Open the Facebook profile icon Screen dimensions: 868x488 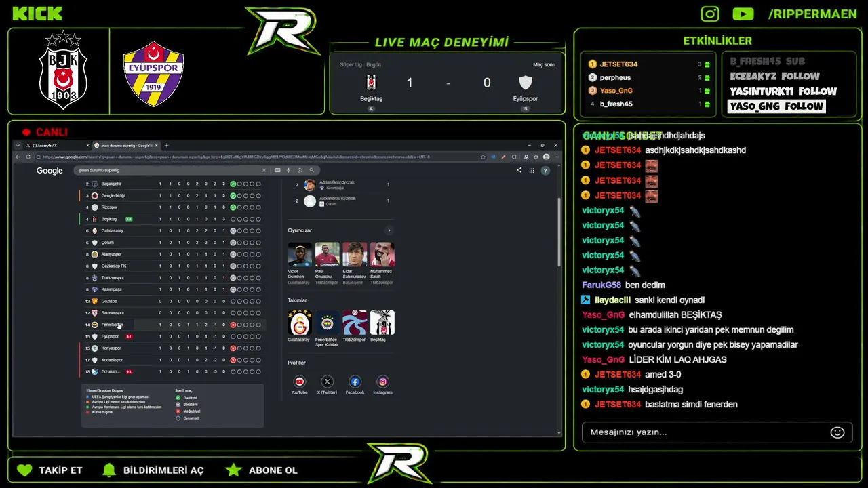coord(355,382)
